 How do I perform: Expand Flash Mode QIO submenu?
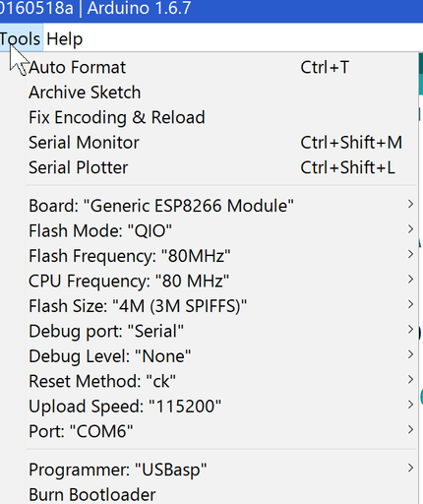pos(221,230)
